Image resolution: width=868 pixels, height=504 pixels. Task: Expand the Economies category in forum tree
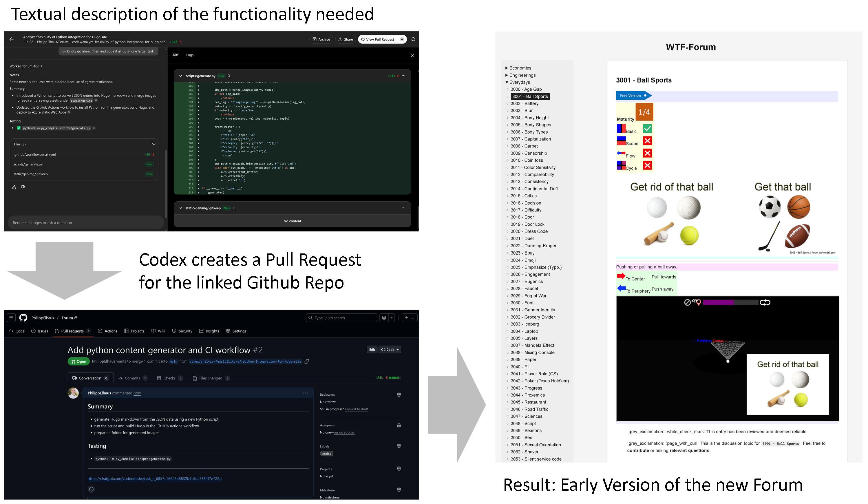507,68
